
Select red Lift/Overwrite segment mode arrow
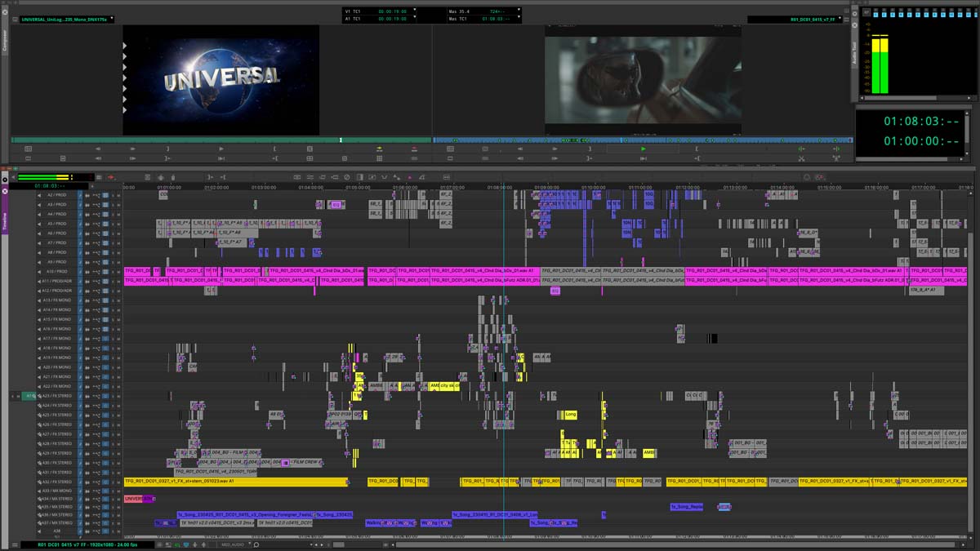click(x=111, y=177)
